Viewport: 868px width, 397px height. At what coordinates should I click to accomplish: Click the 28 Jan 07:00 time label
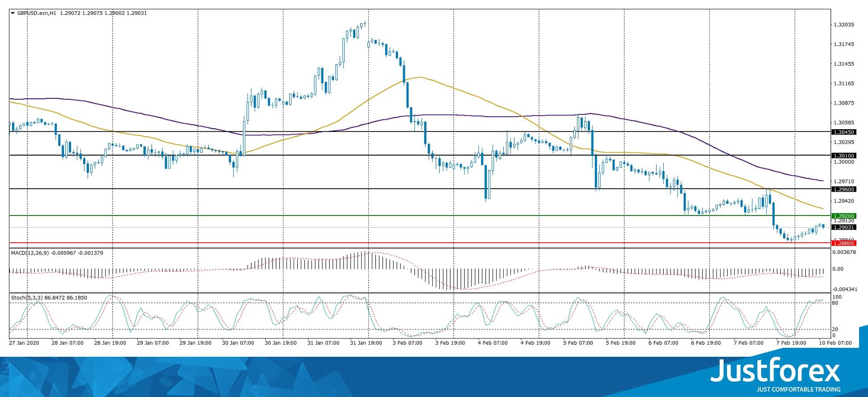[67, 343]
